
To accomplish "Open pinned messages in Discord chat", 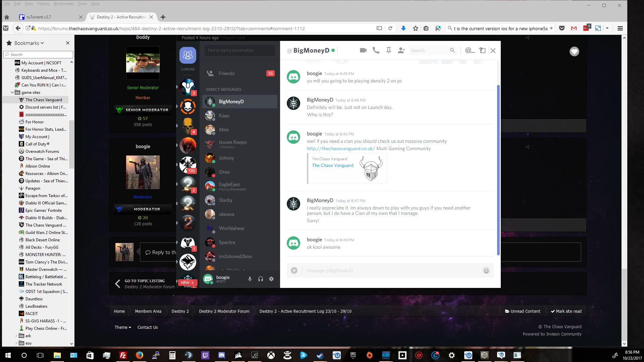I will pyautogui.click(x=388, y=50).
